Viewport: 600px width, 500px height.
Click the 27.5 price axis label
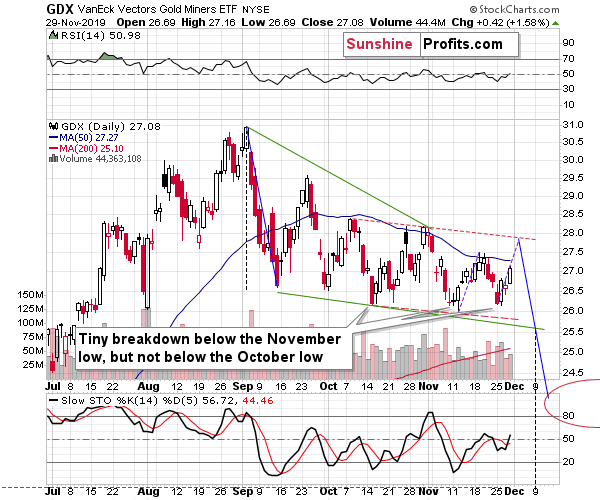[573, 252]
